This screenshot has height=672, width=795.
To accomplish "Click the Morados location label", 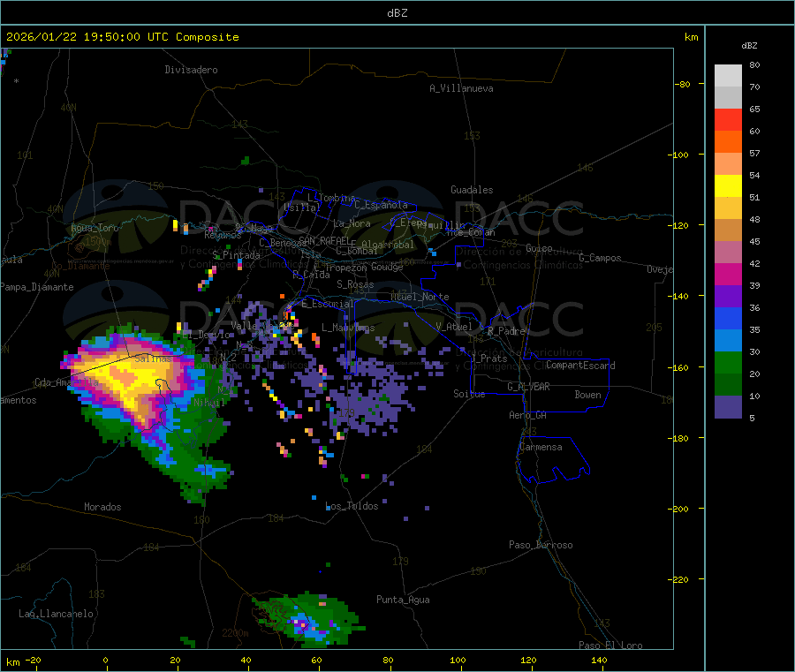I will coord(102,507).
